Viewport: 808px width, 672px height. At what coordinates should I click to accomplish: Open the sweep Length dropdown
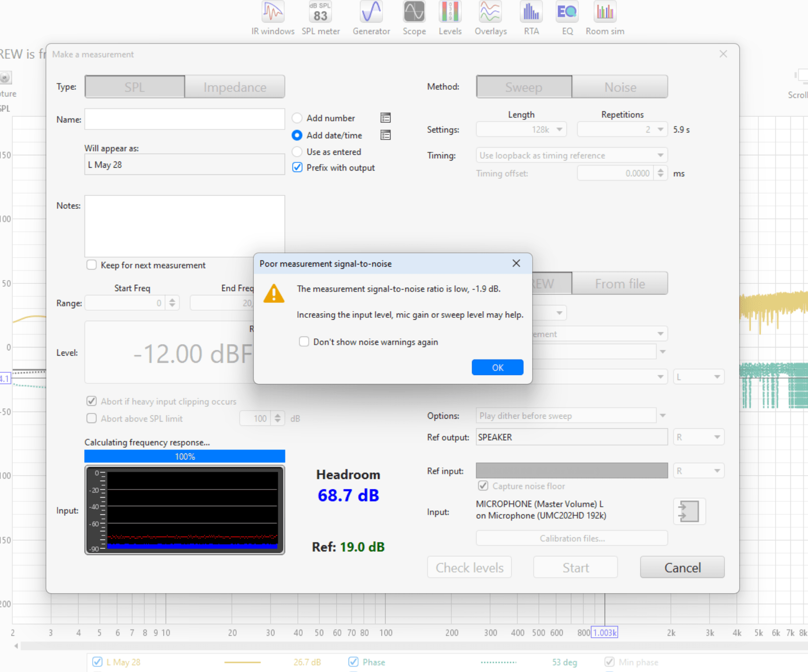(522, 130)
